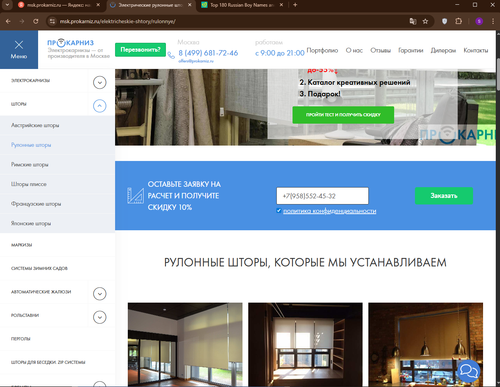Image resolution: width=500 pixels, height=387 pixels.
Task: Switch to the Top 100 Russian Boy Names tab
Action: 242,5
